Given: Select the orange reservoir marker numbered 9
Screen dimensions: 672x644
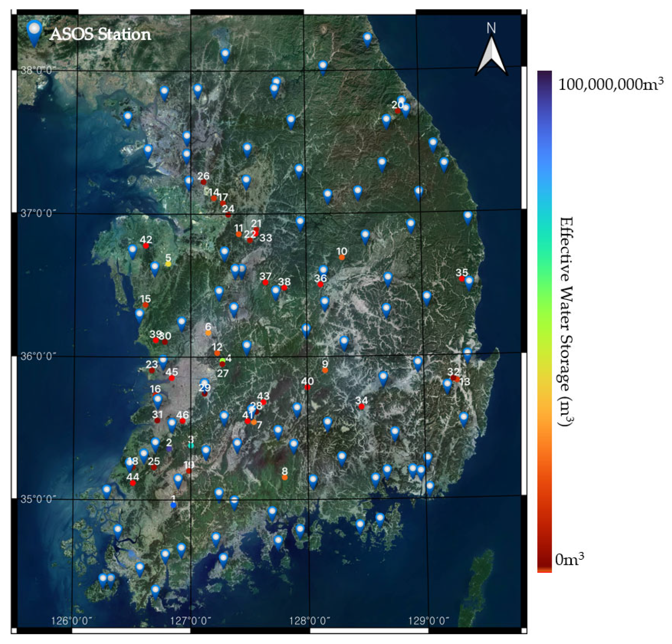Looking at the screenshot, I should pos(325,371).
